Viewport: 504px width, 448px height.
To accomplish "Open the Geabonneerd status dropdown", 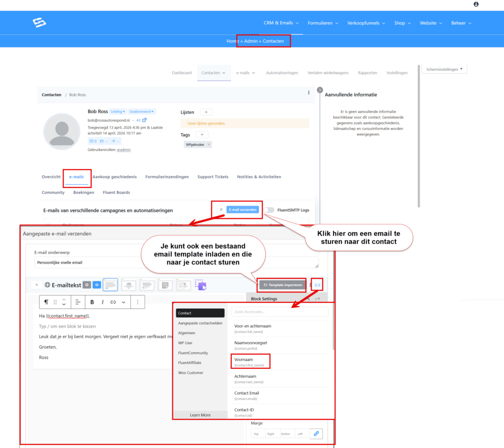I will click(x=142, y=112).
